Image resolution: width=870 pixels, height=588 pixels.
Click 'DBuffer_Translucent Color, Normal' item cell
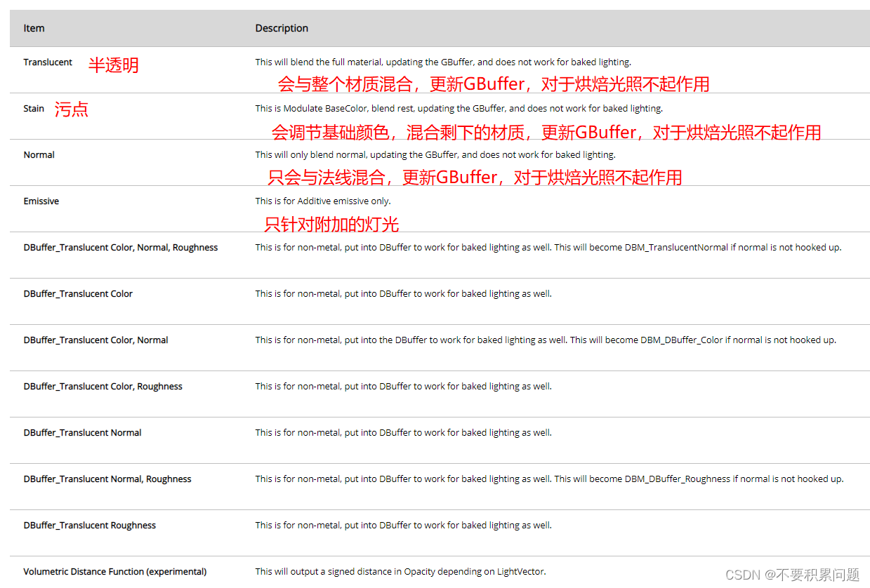pos(95,340)
